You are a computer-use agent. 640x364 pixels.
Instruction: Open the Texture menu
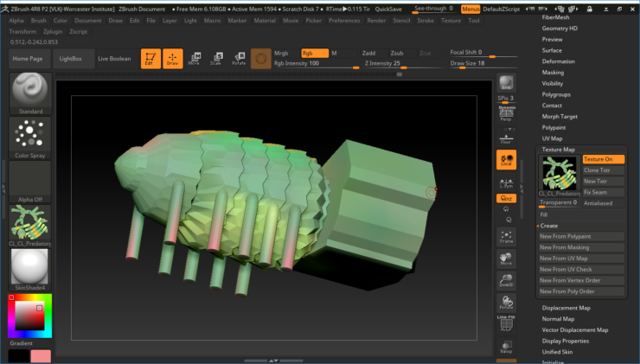coord(451,20)
